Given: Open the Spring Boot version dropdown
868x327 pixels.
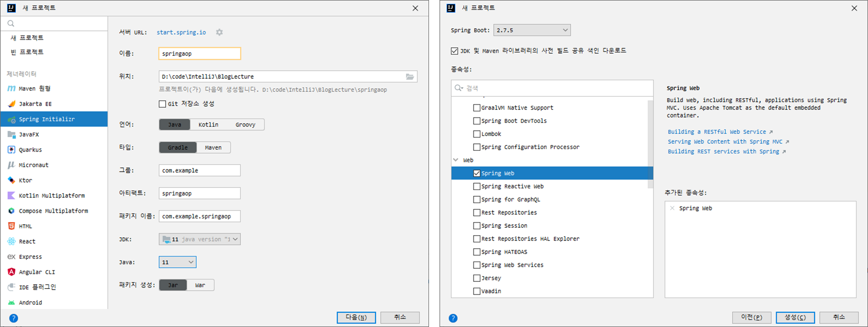Looking at the screenshot, I should point(532,30).
